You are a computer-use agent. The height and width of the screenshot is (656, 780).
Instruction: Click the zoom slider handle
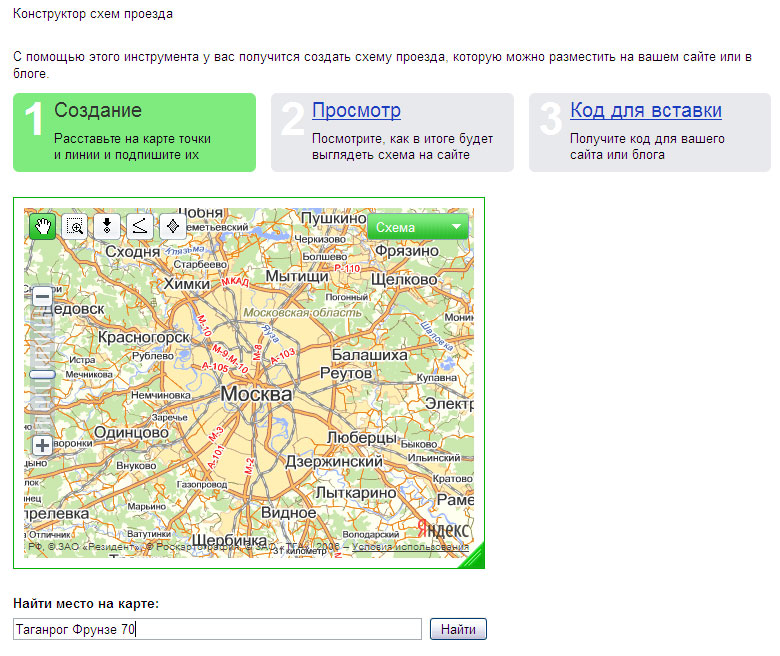(42, 375)
